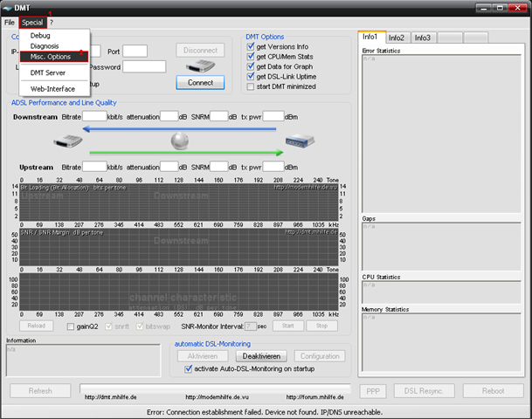Click the Downstream attenuation field
The height and width of the screenshot is (419, 532).
[x=169, y=116]
